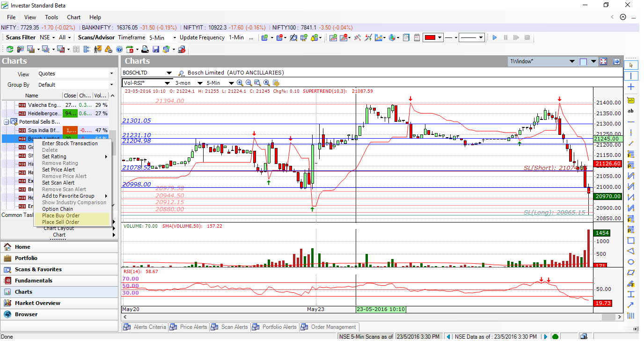
Task: Select the ellipse drawing tool
Action: pos(631,262)
